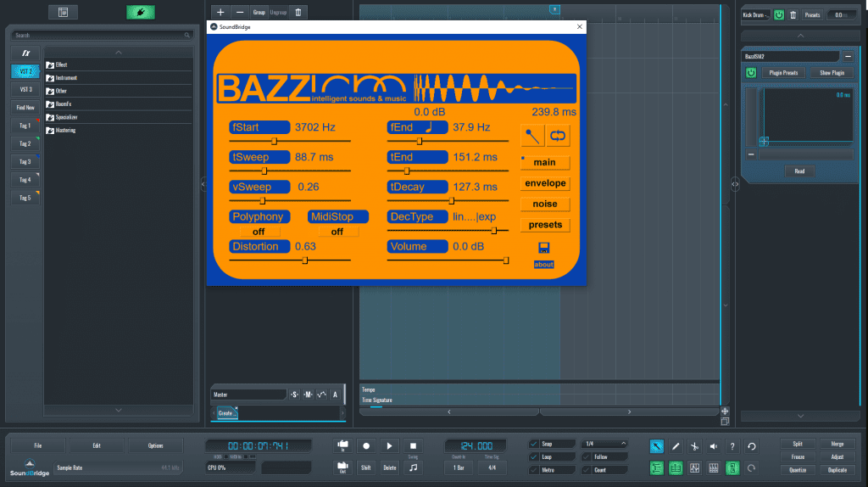Click the Show Plugin button
Screen dimensions: 868x487
click(831, 73)
